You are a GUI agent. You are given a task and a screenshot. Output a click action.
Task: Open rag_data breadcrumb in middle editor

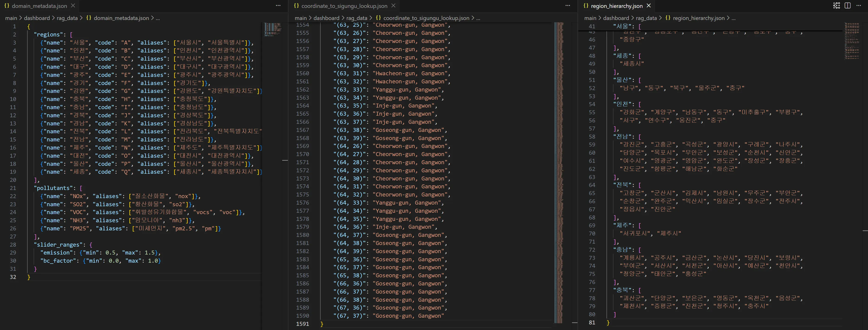pyautogui.click(x=357, y=18)
